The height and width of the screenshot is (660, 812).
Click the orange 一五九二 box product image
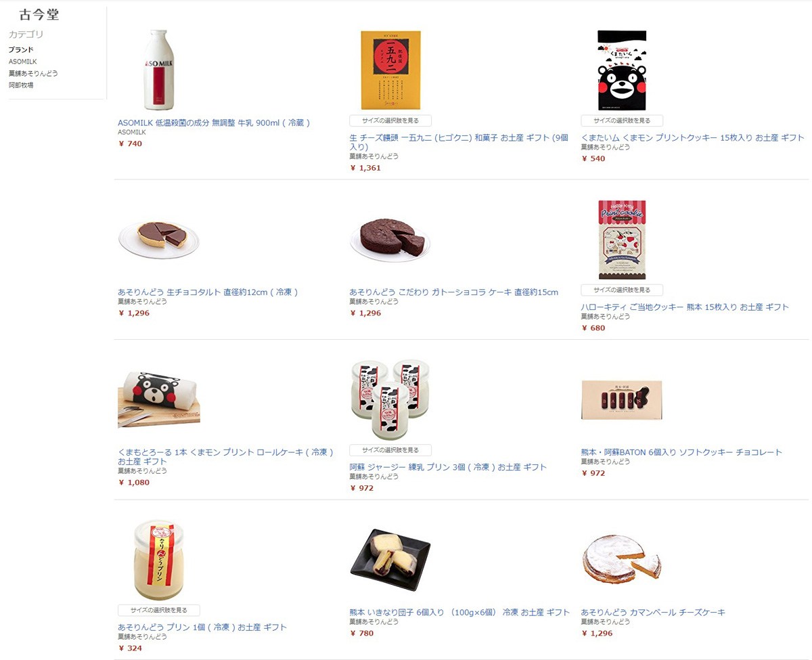point(390,70)
